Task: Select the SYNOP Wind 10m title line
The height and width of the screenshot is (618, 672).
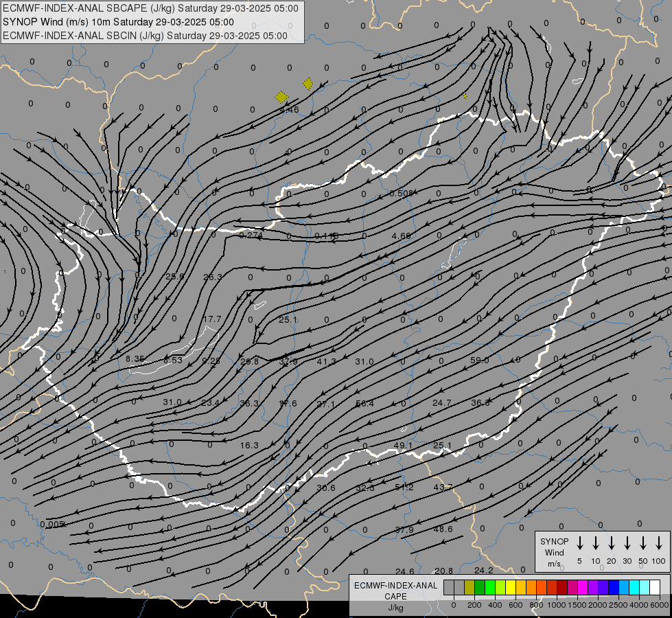Action: pos(118,22)
